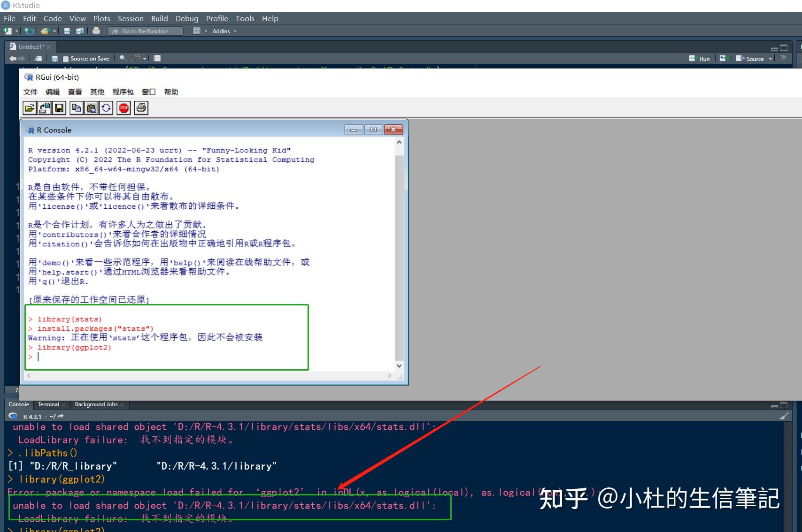Create a new R project

[x=29, y=31]
